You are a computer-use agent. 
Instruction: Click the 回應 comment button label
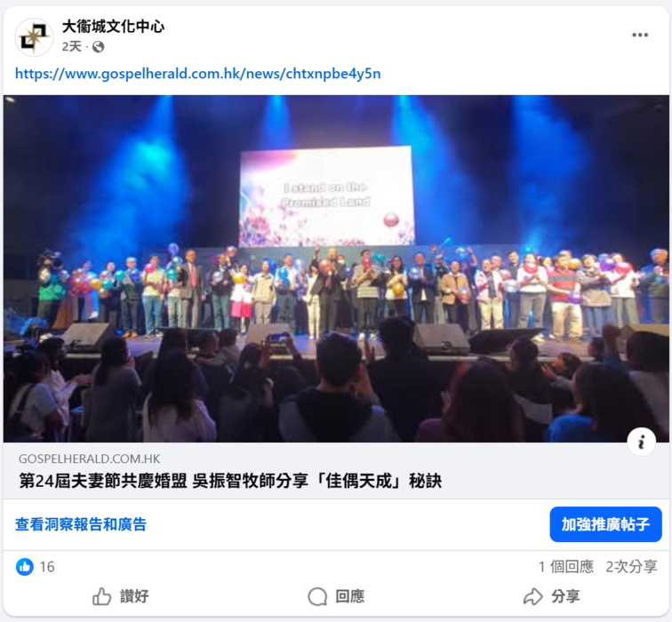coord(349,596)
